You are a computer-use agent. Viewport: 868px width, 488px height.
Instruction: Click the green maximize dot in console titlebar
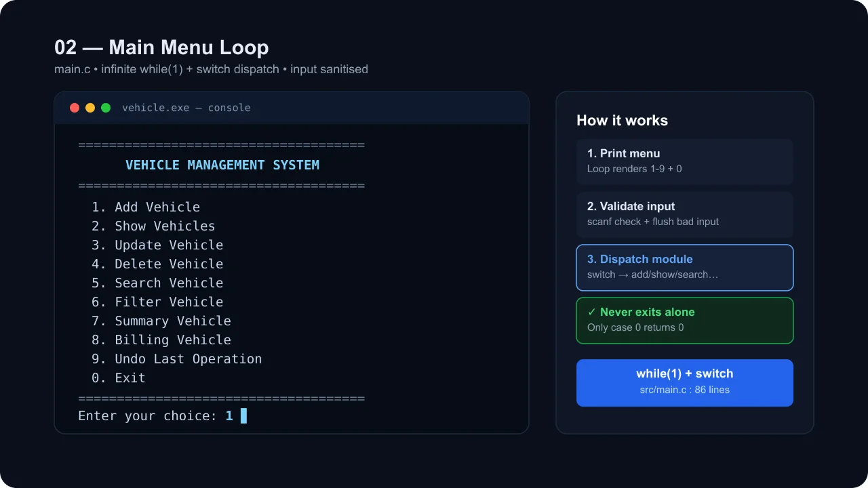click(106, 108)
